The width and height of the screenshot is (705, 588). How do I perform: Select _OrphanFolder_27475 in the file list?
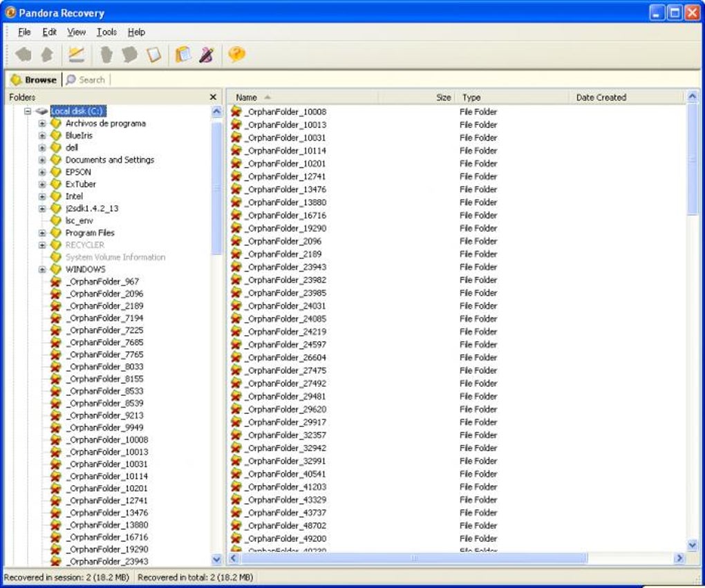[286, 370]
